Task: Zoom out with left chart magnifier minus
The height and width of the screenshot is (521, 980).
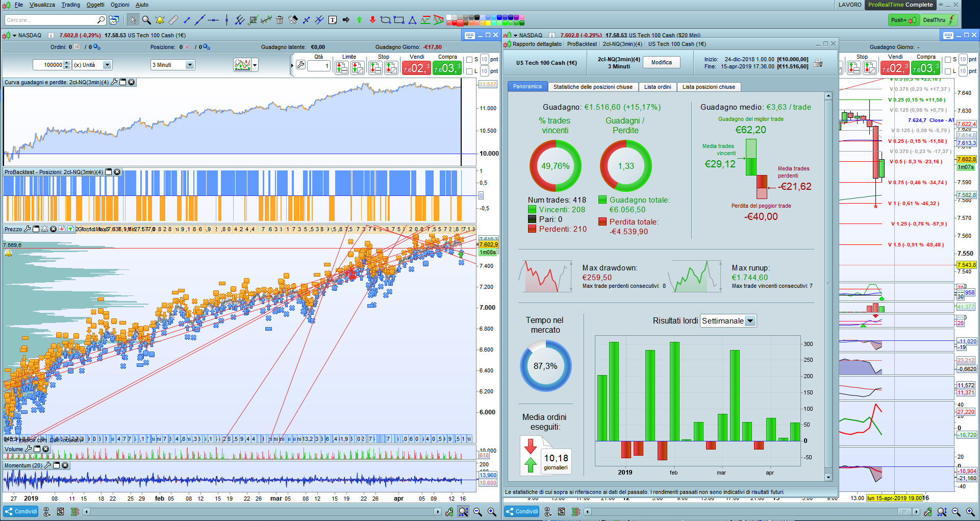Action: [x=478, y=511]
